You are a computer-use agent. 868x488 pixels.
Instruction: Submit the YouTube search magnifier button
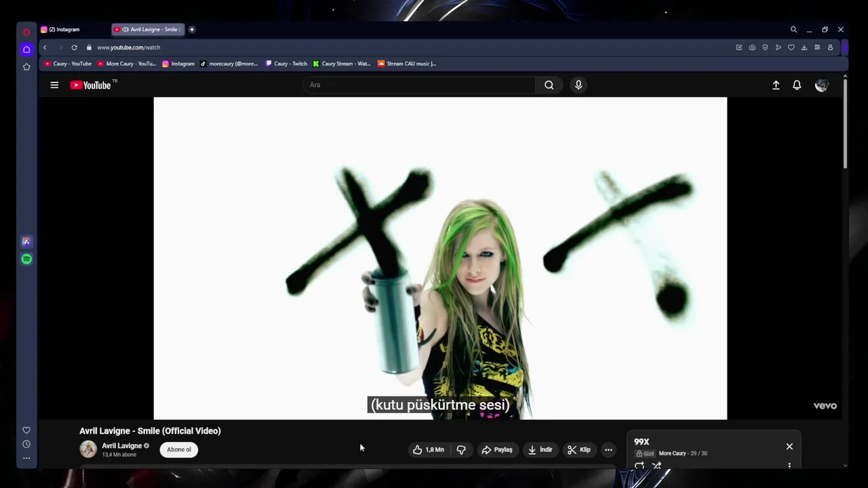[549, 85]
